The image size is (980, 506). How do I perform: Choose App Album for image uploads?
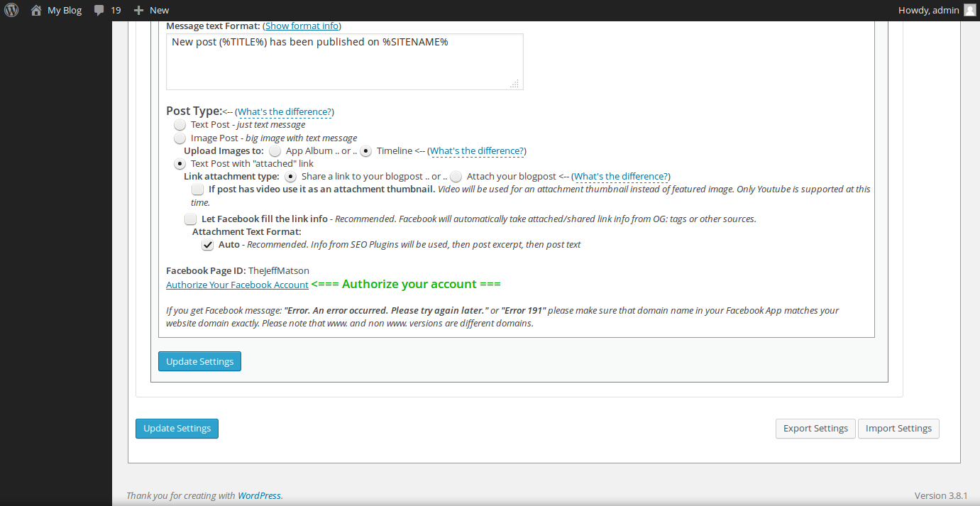click(x=275, y=150)
